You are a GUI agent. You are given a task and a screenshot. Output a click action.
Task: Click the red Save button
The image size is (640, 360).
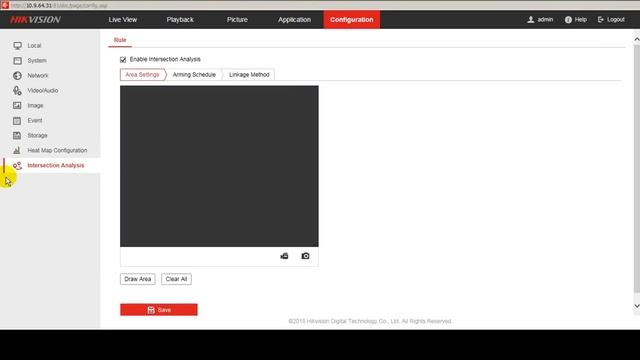point(159,310)
